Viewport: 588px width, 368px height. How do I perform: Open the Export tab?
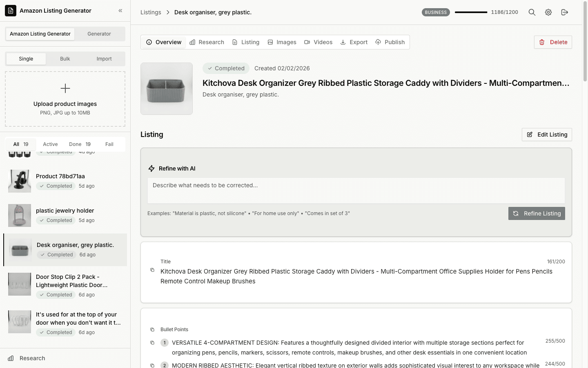tap(354, 42)
